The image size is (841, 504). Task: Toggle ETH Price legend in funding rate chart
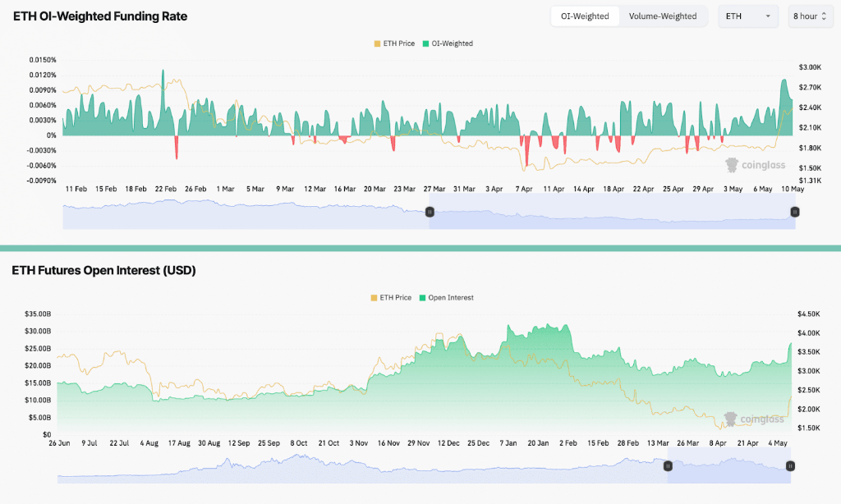click(x=393, y=44)
